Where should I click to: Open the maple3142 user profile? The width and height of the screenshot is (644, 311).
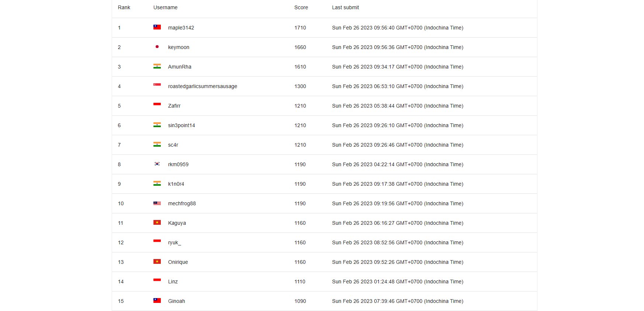pos(181,28)
